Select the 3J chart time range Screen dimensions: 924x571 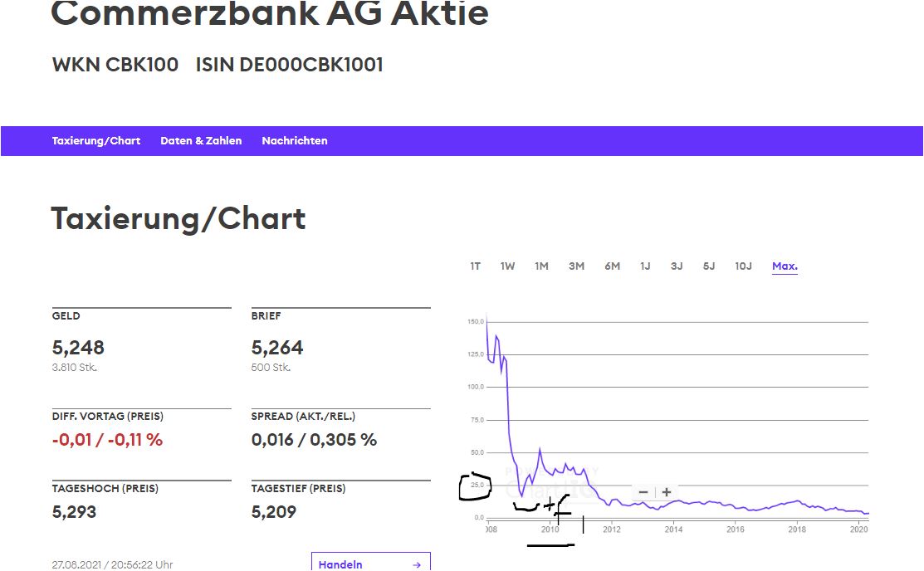676,266
